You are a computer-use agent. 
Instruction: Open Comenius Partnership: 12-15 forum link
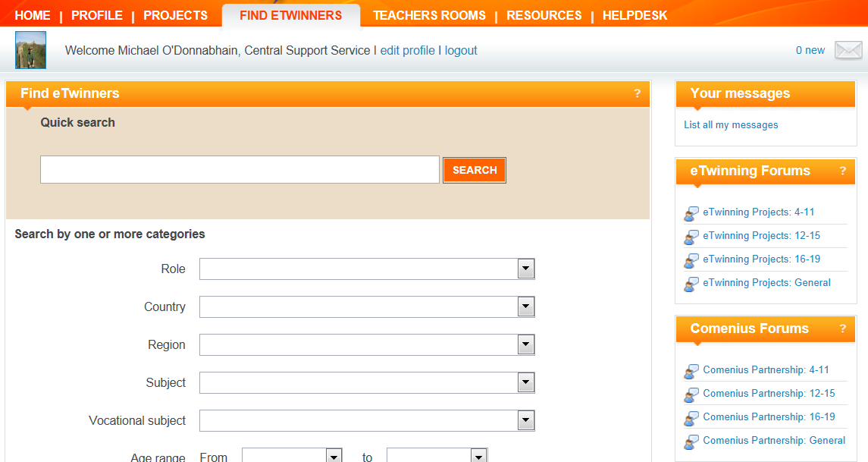click(769, 393)
